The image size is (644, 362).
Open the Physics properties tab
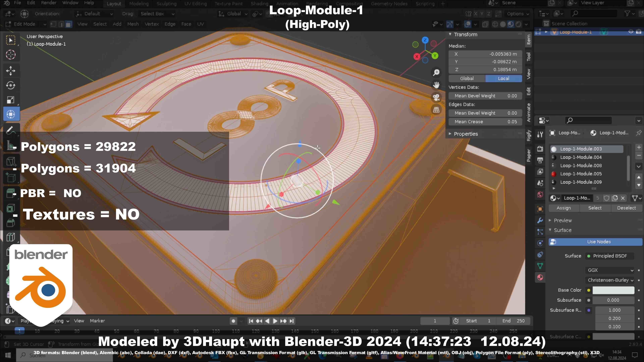[x=540, y=243]
